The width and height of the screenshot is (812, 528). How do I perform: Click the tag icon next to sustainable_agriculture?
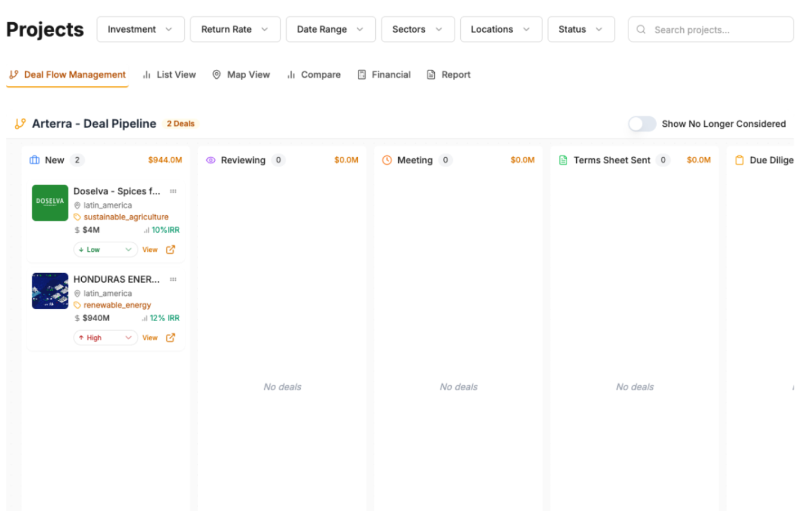77,217
